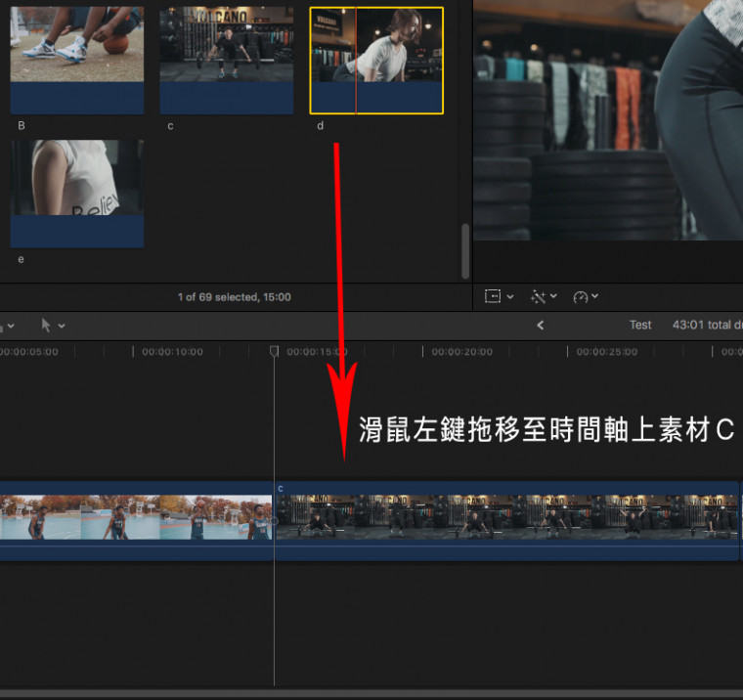This screenshot has height=700, width=743.
Task: Click the Test project name
Action: [640, 325]
